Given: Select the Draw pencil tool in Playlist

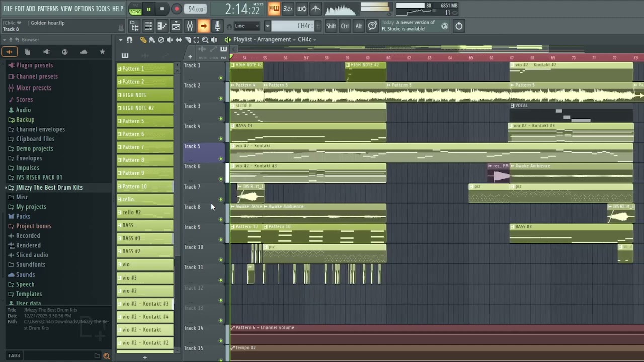Looking at the screenshot, I should tap(143, 40).
